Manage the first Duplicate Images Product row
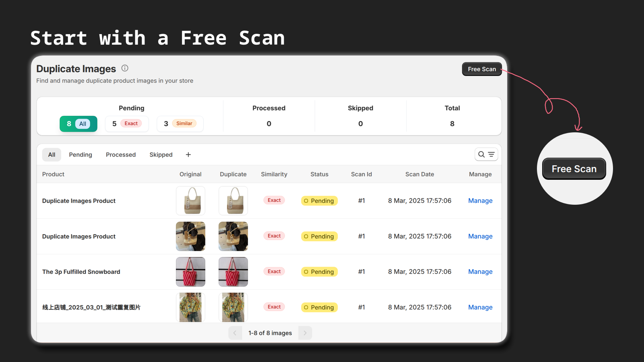Image resolution: width=644 pixels, height=362 pixels. pos(480,200)
